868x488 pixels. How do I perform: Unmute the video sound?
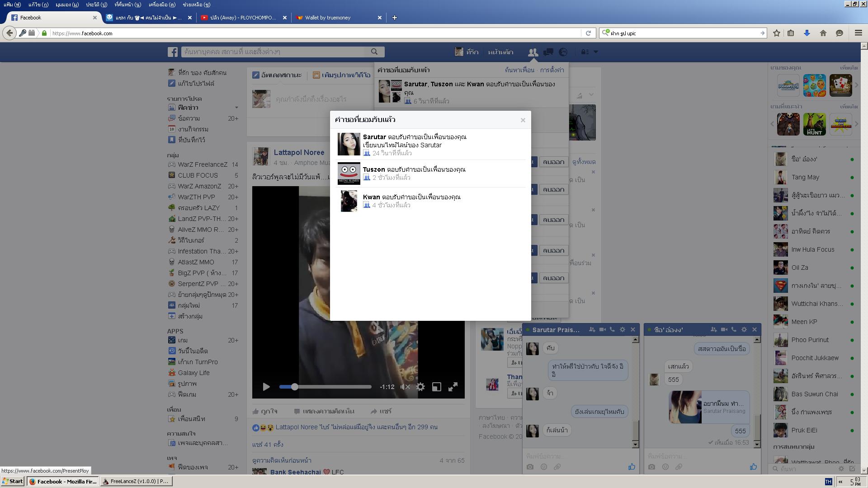point(405,387)
